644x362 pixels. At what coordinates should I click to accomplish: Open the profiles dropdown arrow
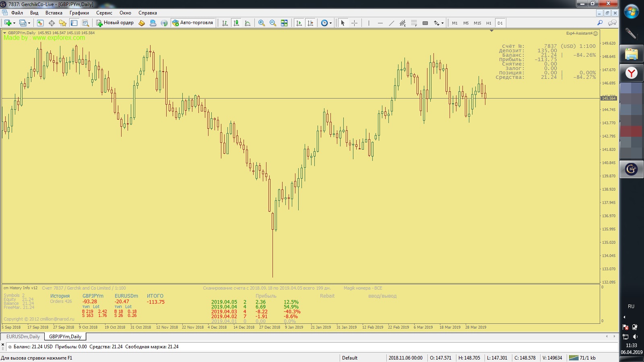(x=29, y=23)
